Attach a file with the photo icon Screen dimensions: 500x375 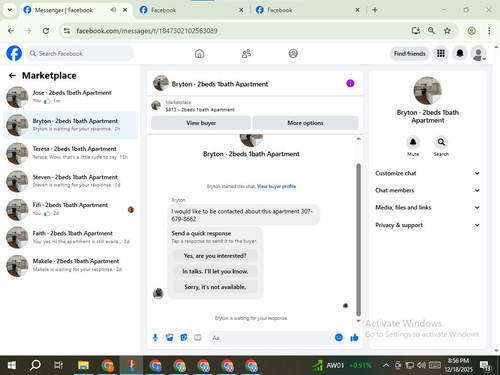click(x=169, y=338)
